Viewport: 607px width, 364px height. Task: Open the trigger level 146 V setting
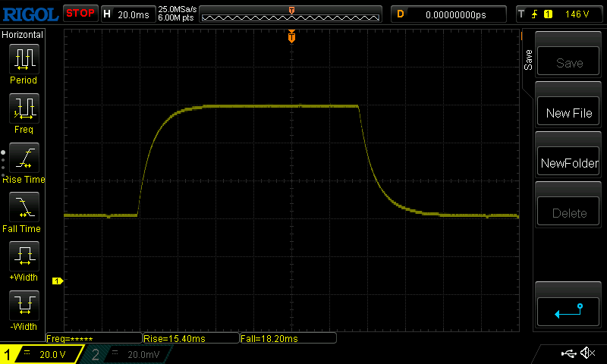(560, 14)
